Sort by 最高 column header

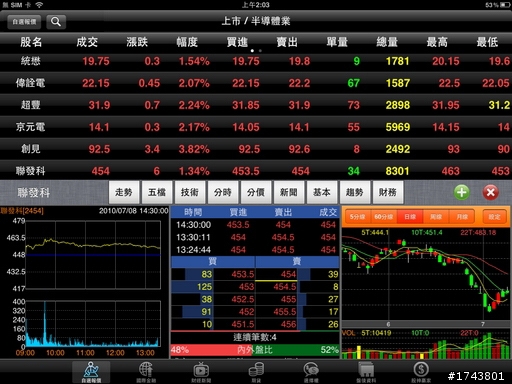tap(437, 42)
